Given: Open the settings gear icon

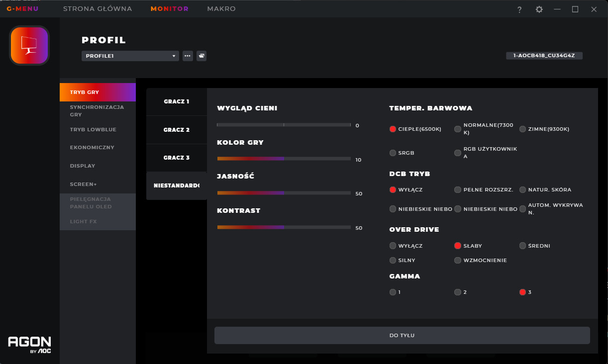Looking at the screenshot, I should click(539, 9).
